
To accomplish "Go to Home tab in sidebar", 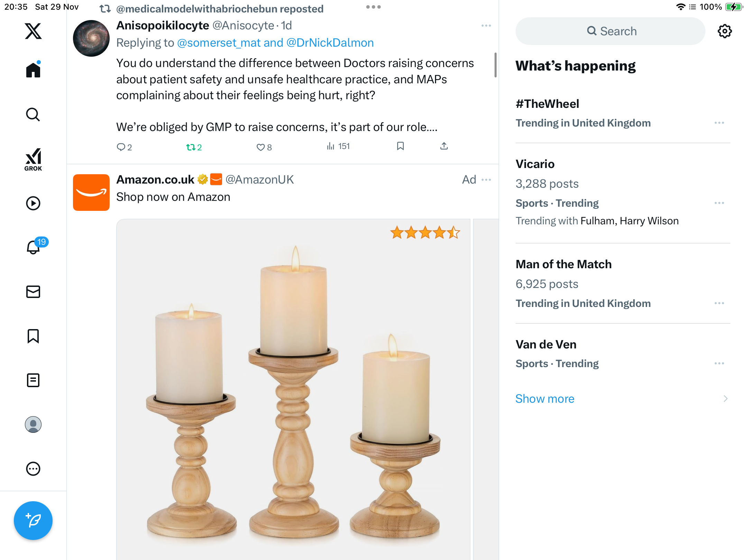I will click(x=33, y=70).
